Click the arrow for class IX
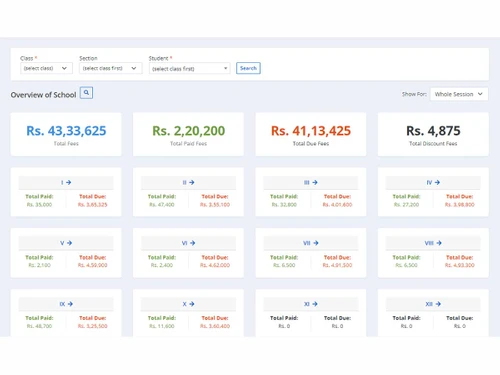The image size is (500, 375). pyautogui.click(x=70, y=304)
